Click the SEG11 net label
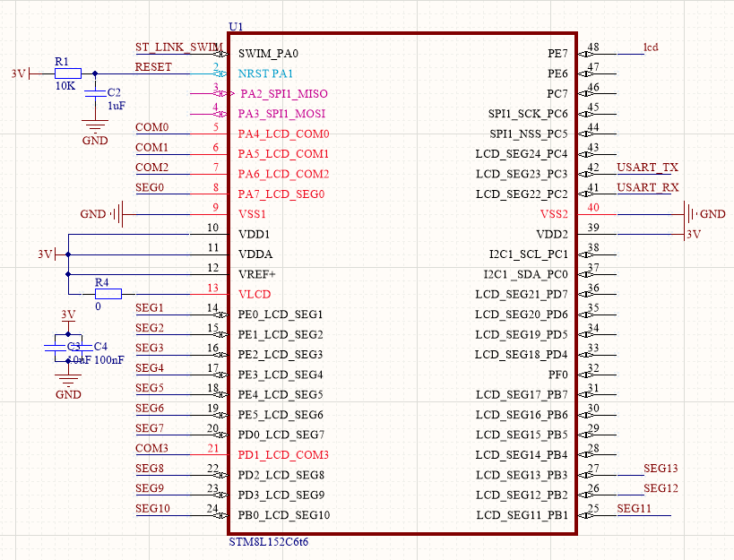 tap(634, 509)
